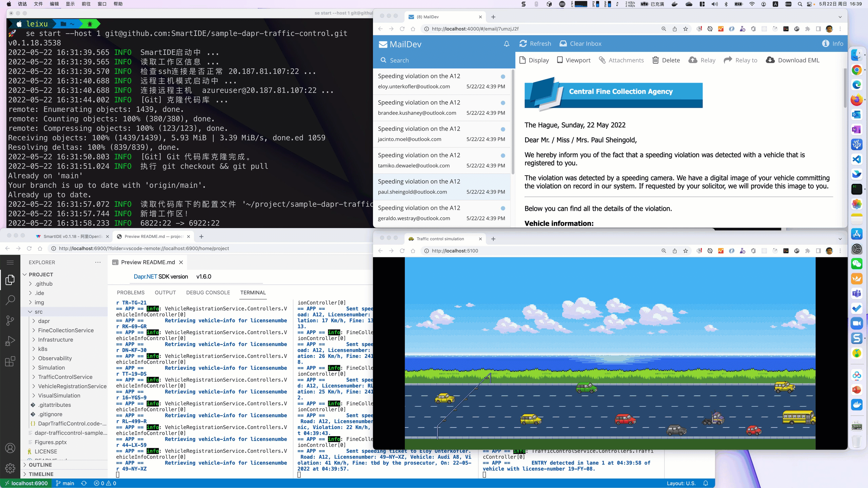The height and width of the screenshot is (488, 868).
Task: Open the Manage gear in VS Code
Action: (10, 468)
